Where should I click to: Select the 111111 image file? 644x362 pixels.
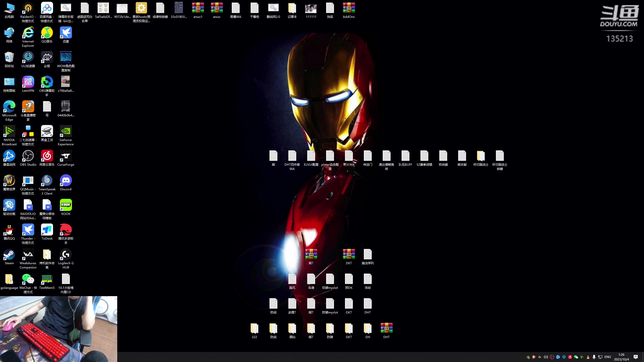(x=311, y=11)
